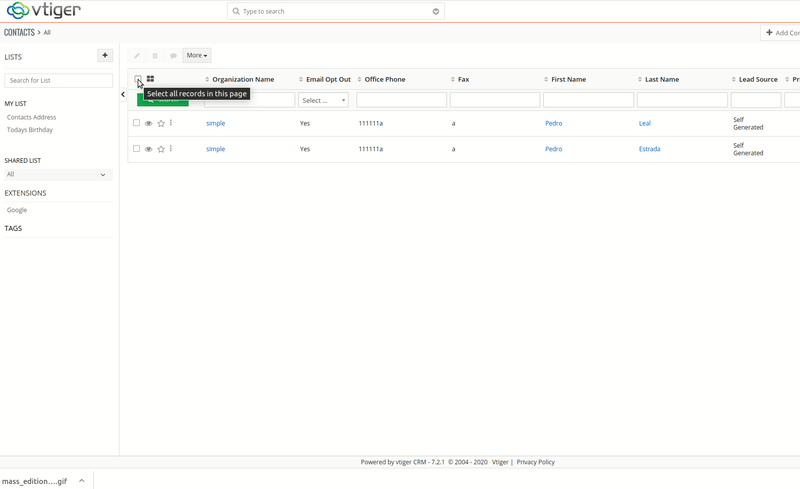Image resolution: width=800 pixels, height=489 pixels.
Task: View Pedro Leal record via eye icon
Action: click(148, 123)
